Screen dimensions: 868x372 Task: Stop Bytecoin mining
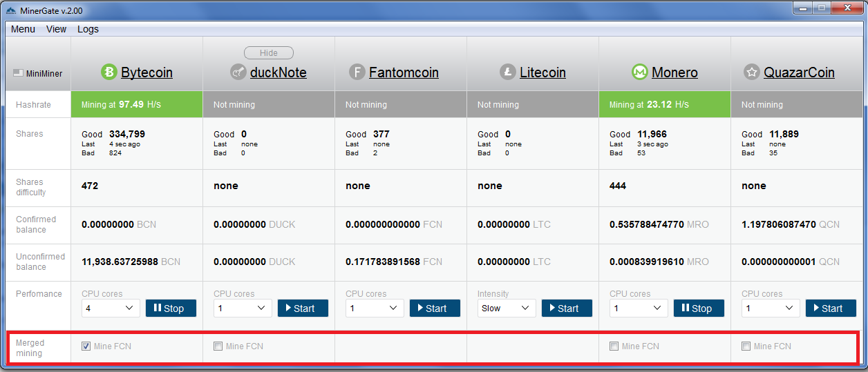pos(171,309)
